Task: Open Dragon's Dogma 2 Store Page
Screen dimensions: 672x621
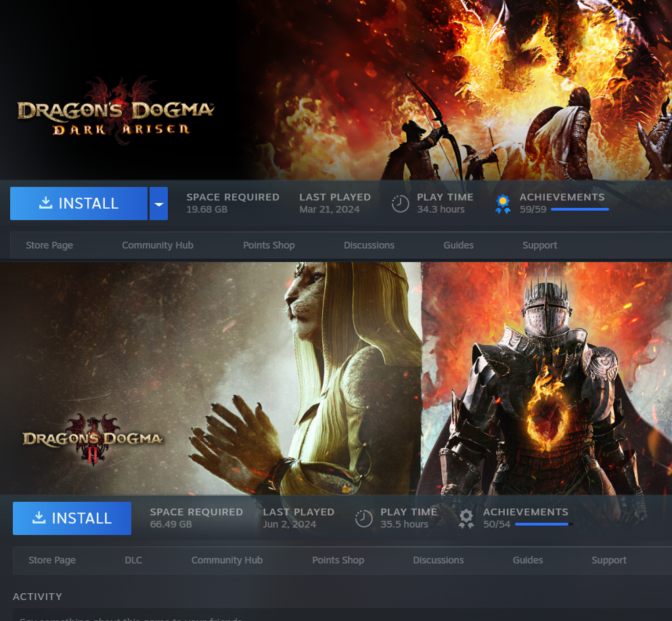Action: point(52,560)
